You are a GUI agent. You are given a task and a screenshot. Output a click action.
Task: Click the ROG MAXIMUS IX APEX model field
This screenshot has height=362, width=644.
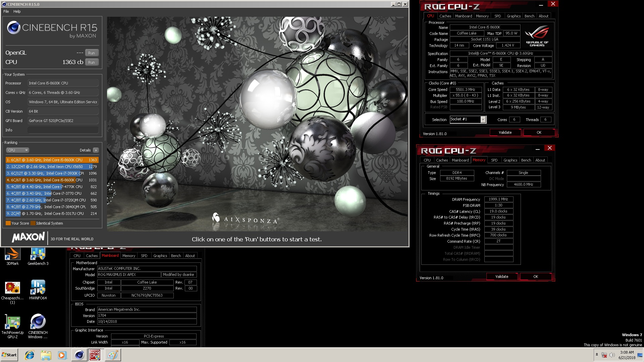129,275
